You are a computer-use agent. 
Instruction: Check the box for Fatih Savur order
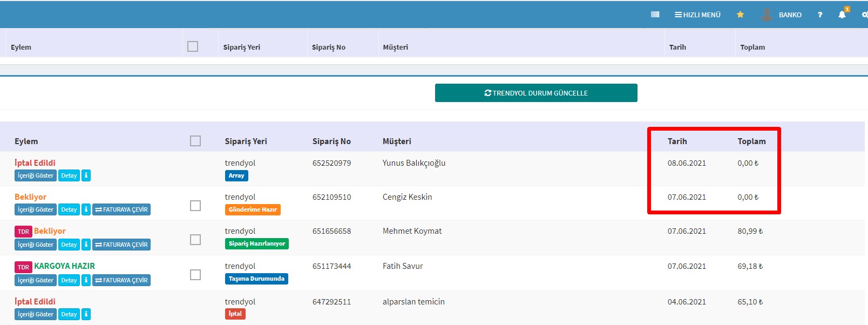click(x=195, y=275)
